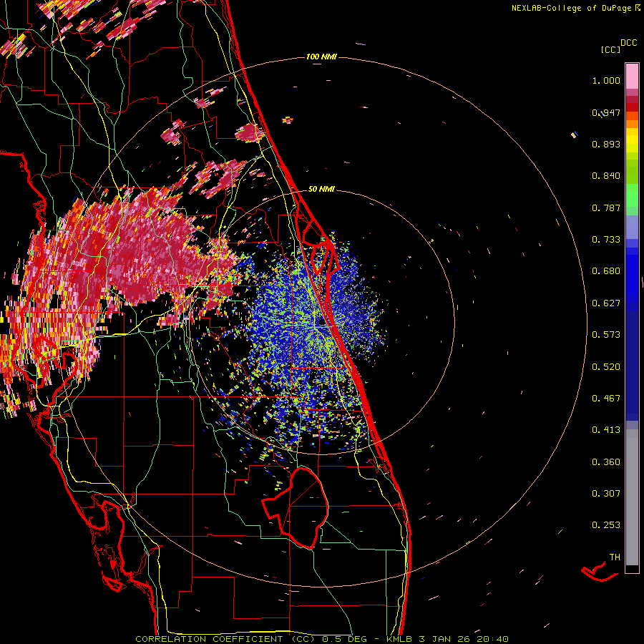Select the 0.787 legend value
644x644 pixels.
pos(606,208)
